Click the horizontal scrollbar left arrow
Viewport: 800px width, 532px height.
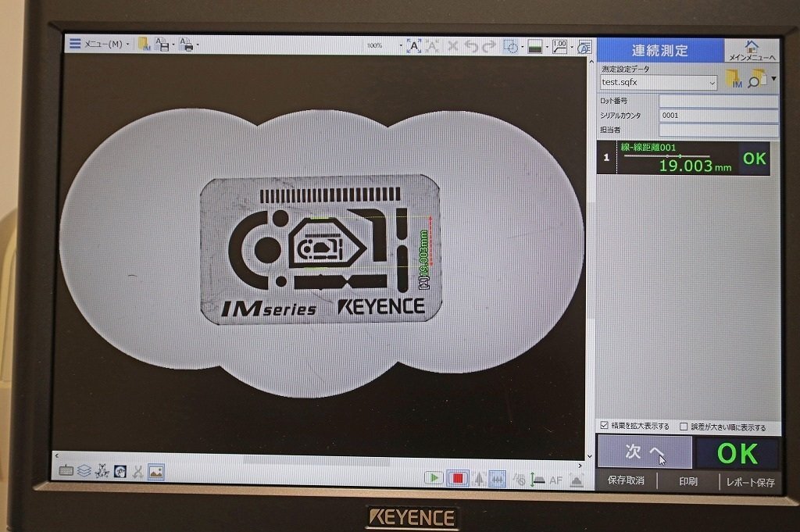(x=56, y=455)
